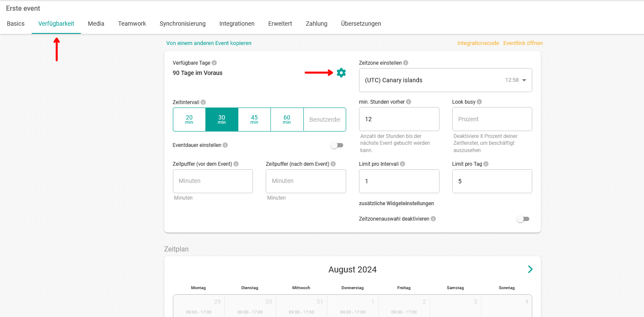This screenshot has height=317, width=644.
Task: Click info icon next to Limit pro Tag
Action: tap(486, 164)
